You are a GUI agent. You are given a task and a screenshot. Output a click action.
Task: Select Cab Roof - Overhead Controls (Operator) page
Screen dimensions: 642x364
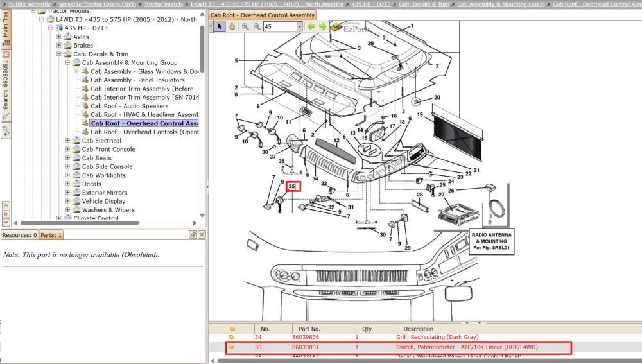144,132
